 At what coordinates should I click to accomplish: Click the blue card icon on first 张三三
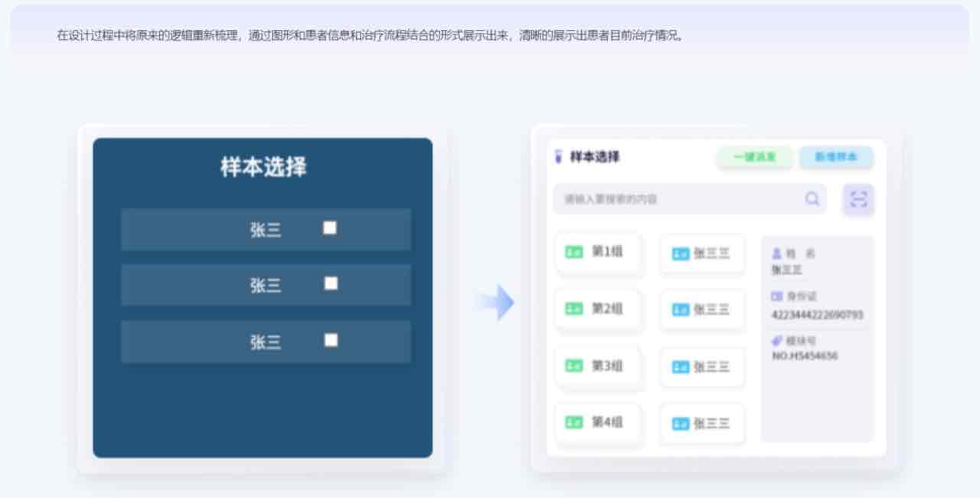(x=681, y=254)
